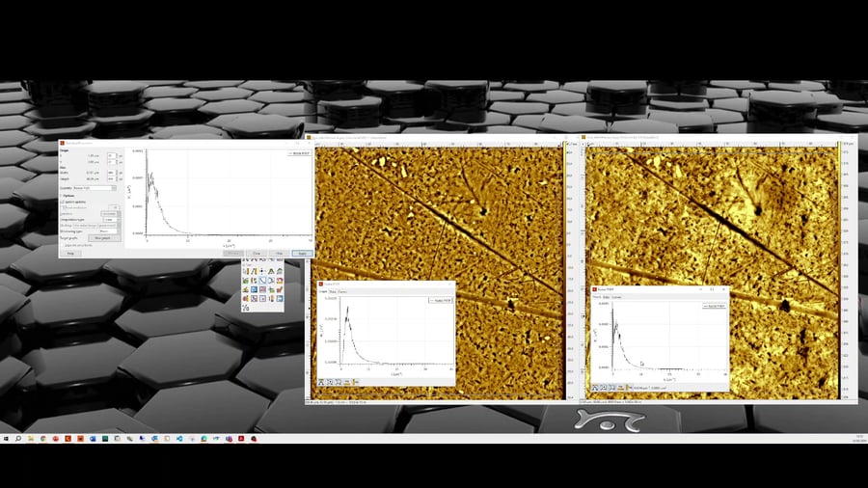Click the Width pixel input field
Viewport: 868px width, 488px height.
point(112,173)
